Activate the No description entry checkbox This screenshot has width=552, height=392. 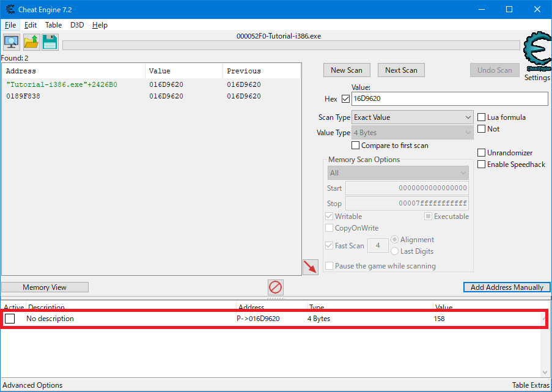[x=10, y=319]
